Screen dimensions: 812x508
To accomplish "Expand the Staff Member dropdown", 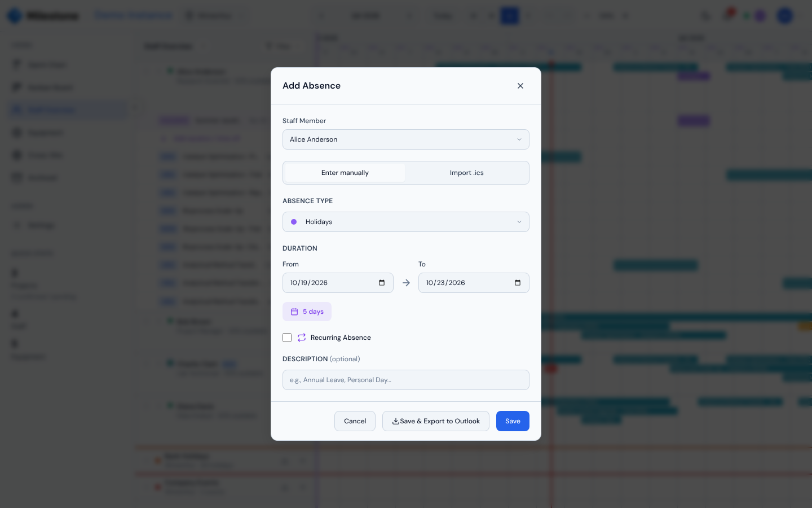I will [406, 139].
